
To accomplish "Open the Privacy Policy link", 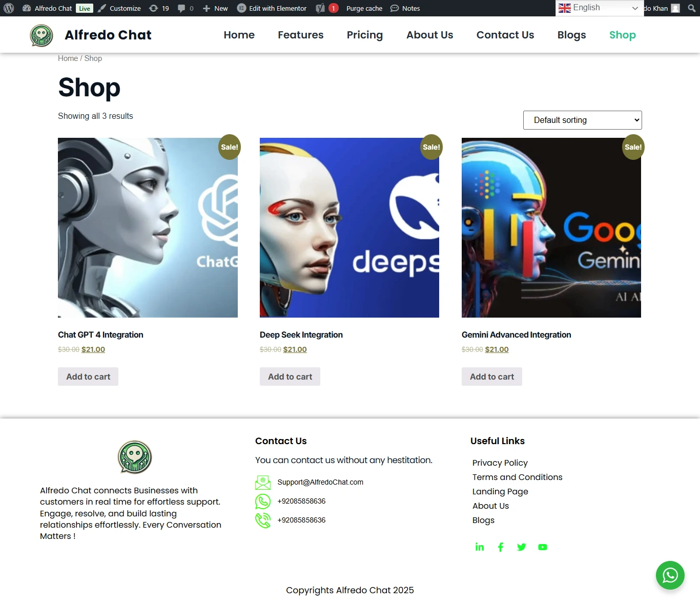I will [500, 463].
